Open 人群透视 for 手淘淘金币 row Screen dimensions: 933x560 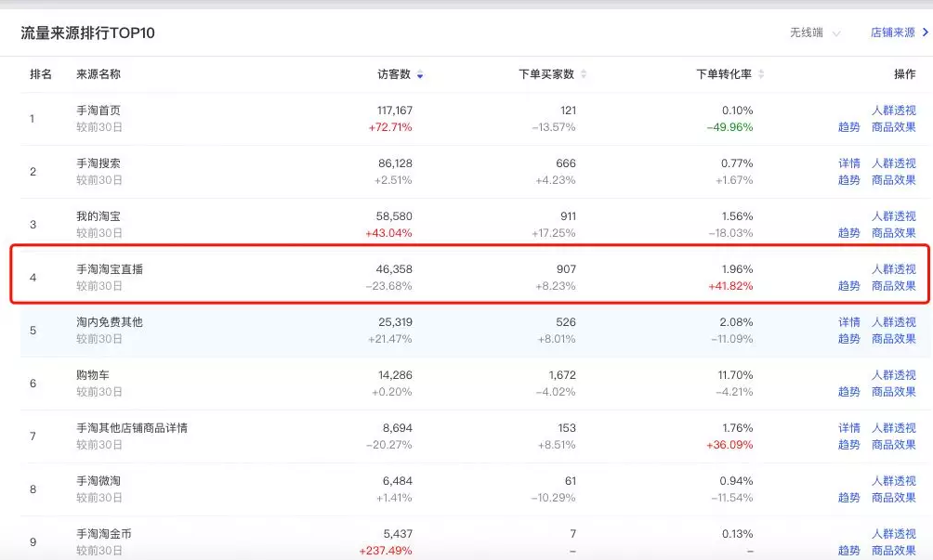893,534
